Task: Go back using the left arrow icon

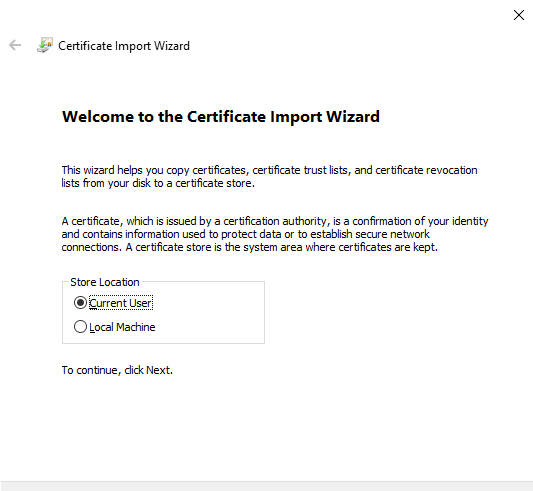Action: pyautogui.click(x=15, y=45)
